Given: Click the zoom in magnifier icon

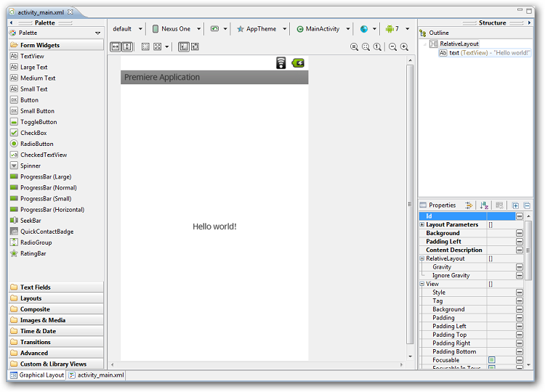Looking at the screenshot, I should (404, 46).
